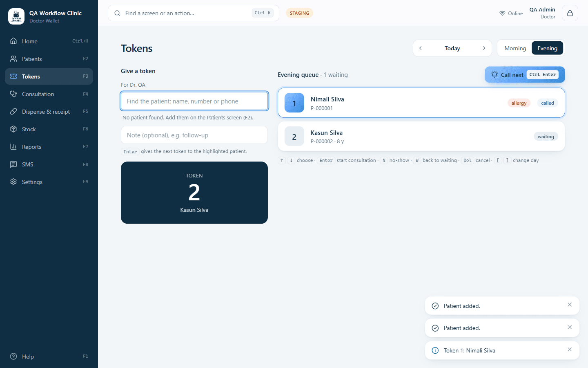Open the Consultation menu item
The width and height of the screenshot is (588, 368).
pos(49,94)
